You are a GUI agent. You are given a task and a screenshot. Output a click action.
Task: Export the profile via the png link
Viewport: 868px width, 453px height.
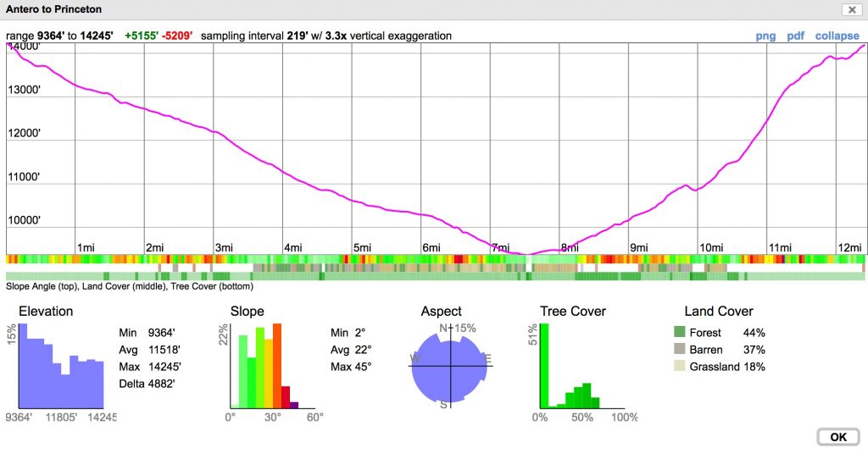[765, 36]
